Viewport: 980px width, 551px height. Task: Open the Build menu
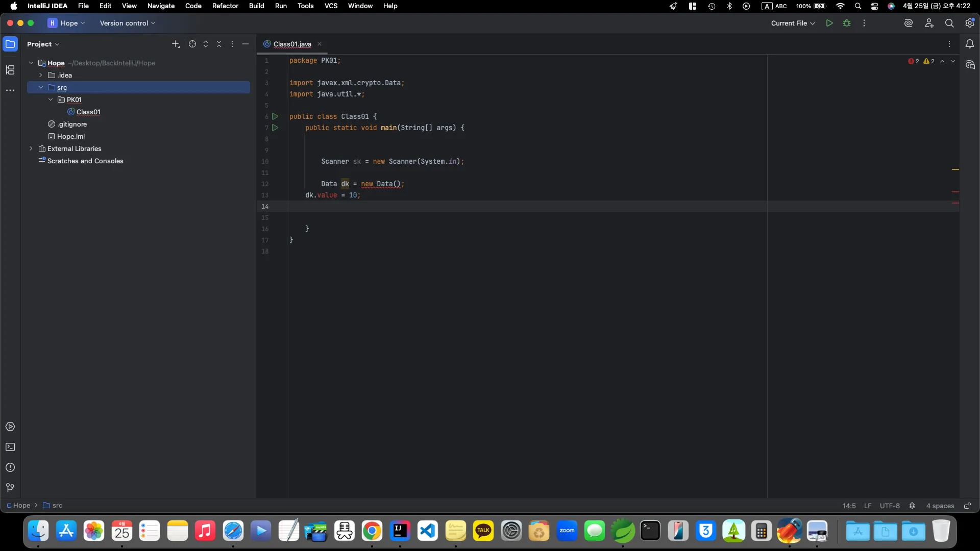tap(256, 6)
